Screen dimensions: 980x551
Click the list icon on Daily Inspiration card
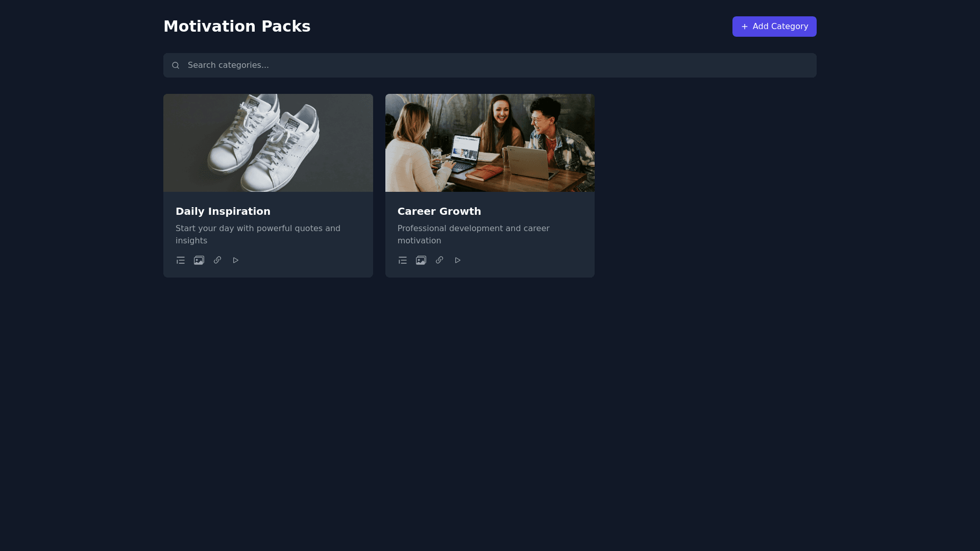tap(181, 260)
